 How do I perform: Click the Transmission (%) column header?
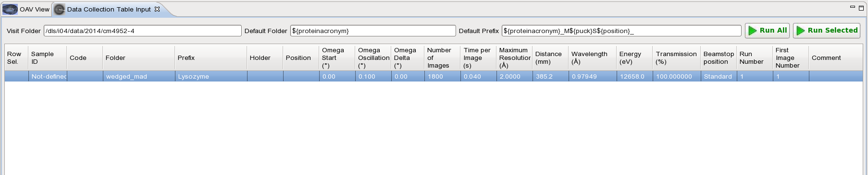pos(677,58)
